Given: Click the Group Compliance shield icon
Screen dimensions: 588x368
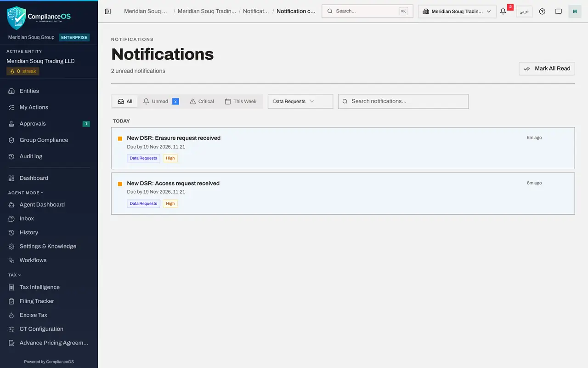Looking at the screenshot, I should coord(11,140).
